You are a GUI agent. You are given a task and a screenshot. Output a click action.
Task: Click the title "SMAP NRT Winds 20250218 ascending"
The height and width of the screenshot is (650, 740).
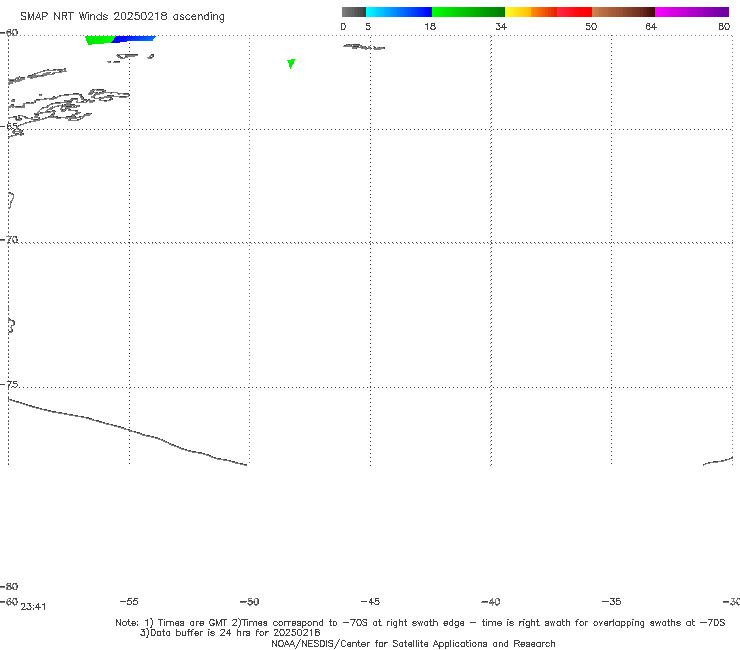[x=122, y=16]
